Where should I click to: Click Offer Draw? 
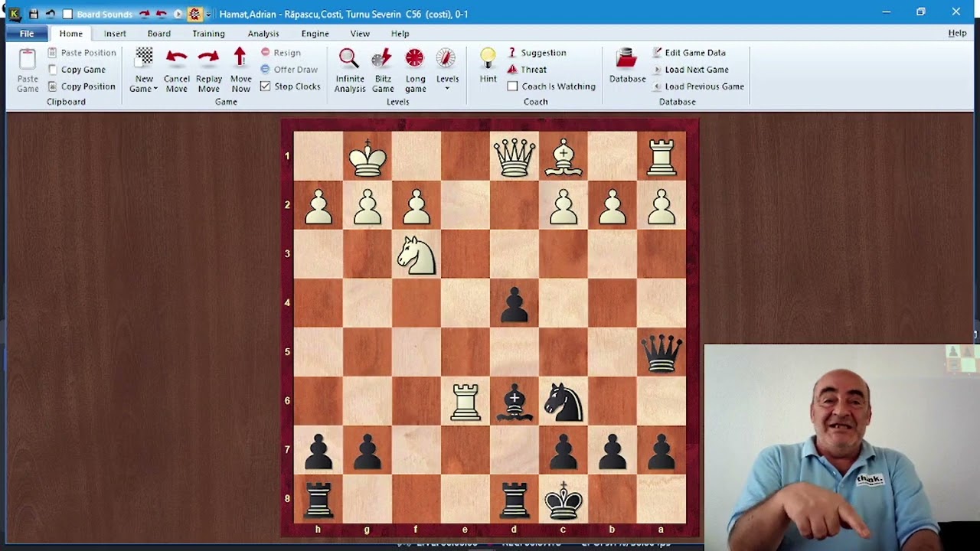point(289,70)
